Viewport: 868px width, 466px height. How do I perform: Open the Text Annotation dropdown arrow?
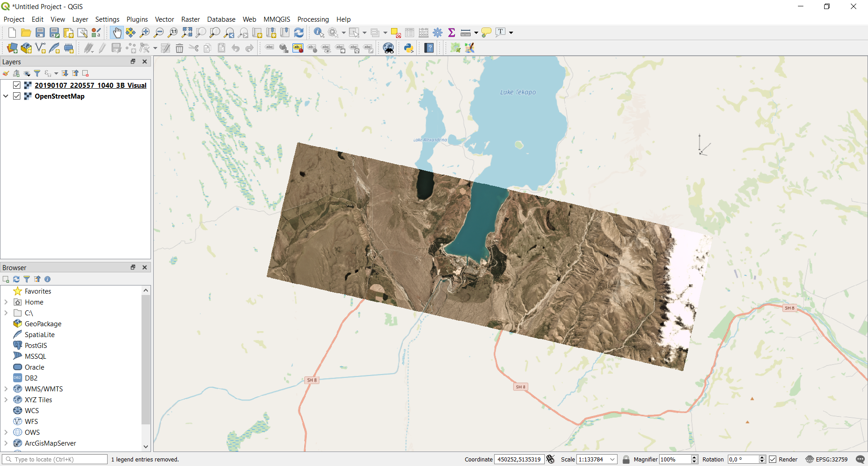(x=511, y=33)
